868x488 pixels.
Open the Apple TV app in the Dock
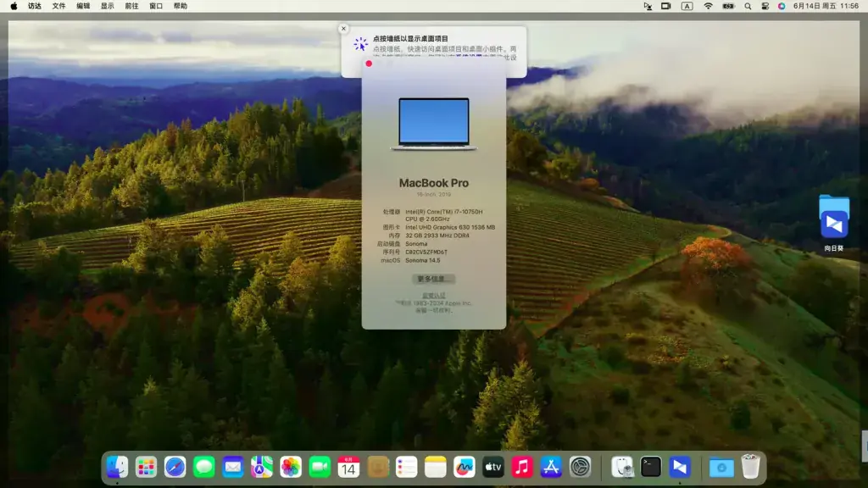[x=493, y=467]
